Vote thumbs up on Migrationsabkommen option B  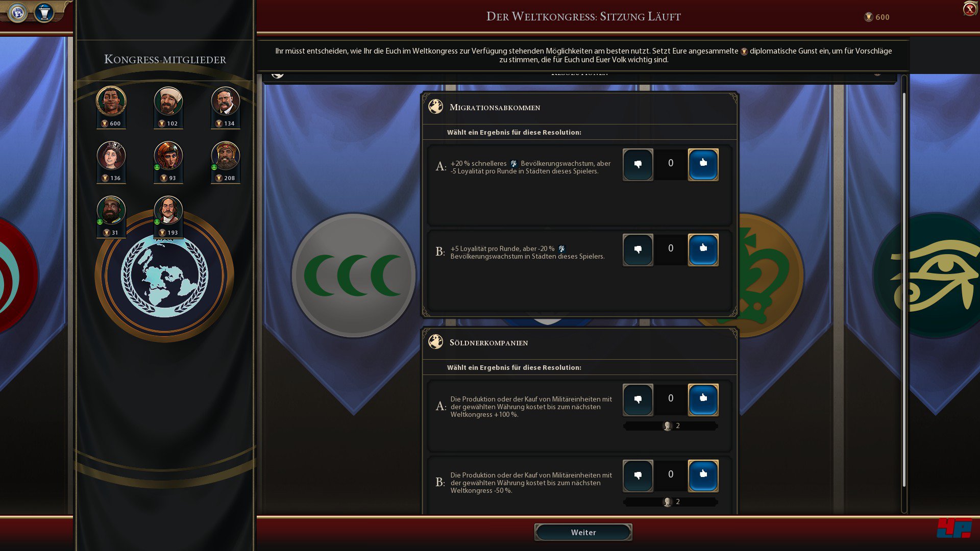coord(703,249)
